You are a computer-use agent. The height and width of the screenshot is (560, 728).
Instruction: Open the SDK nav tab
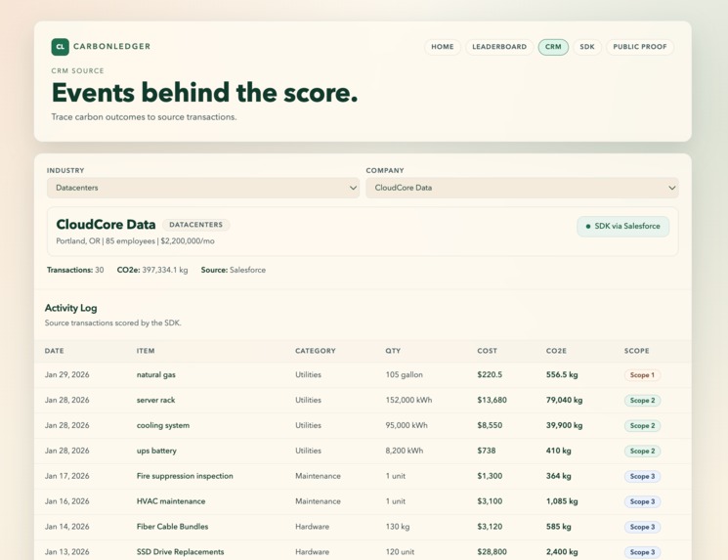pyautogui.click(x=587, y=47)
